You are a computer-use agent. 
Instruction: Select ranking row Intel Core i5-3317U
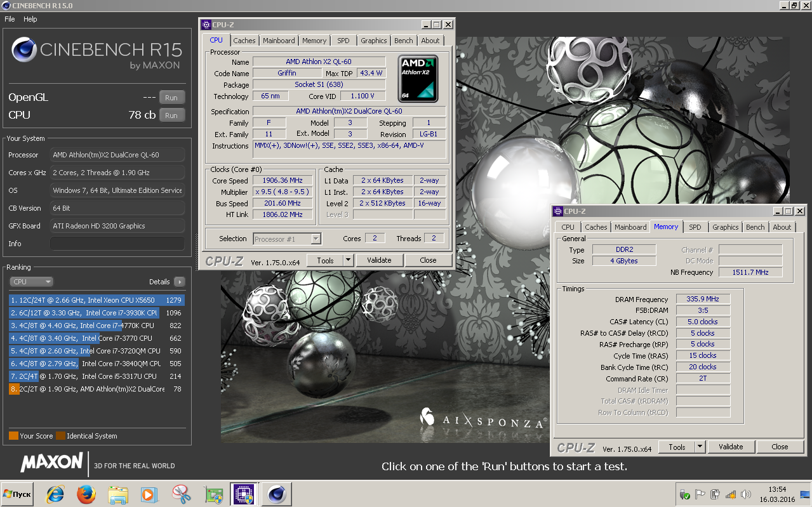[97, 376]
